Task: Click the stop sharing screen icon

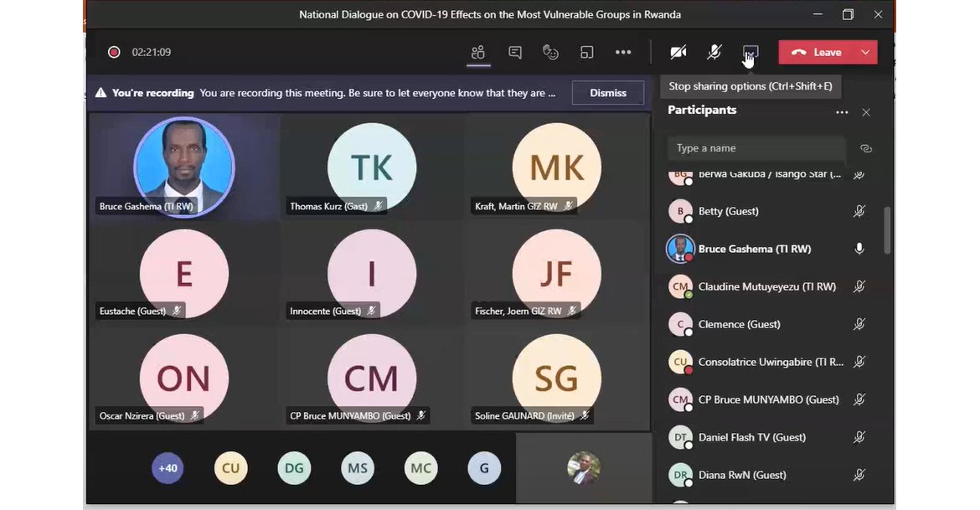Action: click(750, 53)
